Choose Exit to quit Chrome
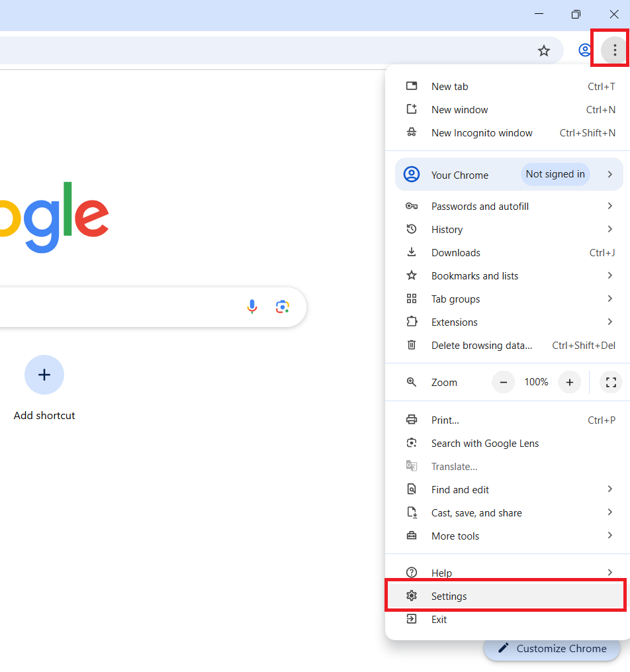 [508, 619]
